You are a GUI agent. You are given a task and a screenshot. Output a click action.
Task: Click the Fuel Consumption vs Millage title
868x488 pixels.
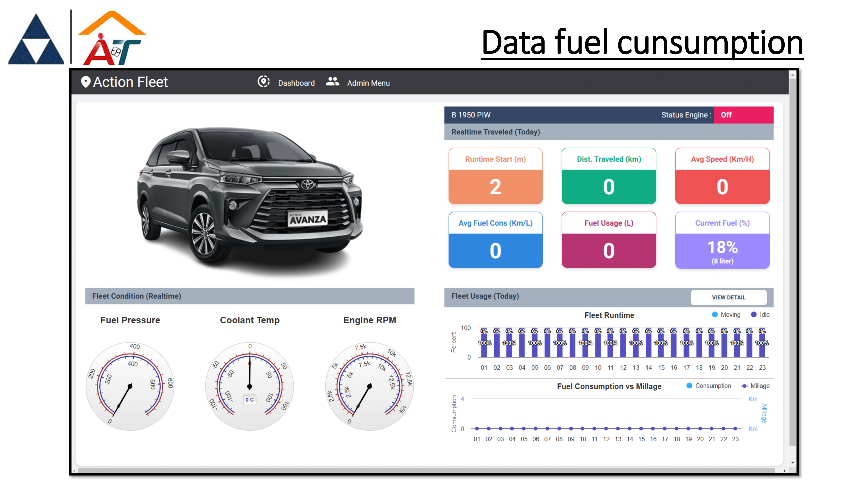[x=609, y=386]
